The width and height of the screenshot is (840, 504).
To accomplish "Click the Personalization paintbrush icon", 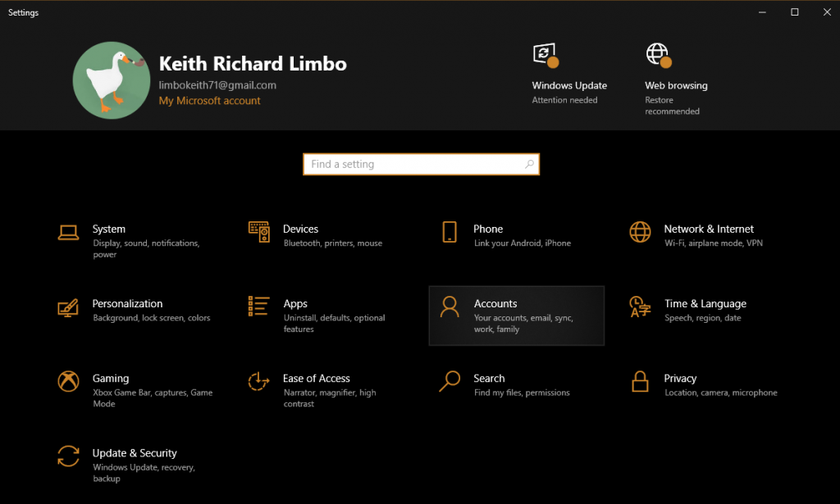I will [x=68, y=307].
